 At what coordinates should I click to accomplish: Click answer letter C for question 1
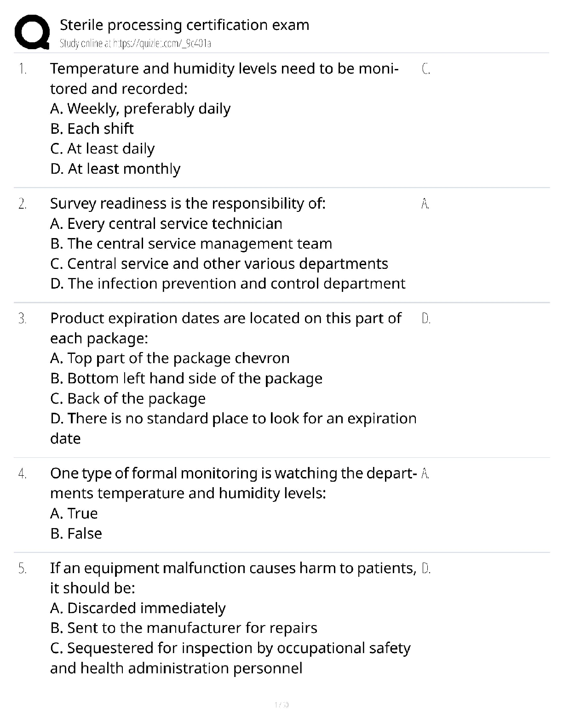425,69
